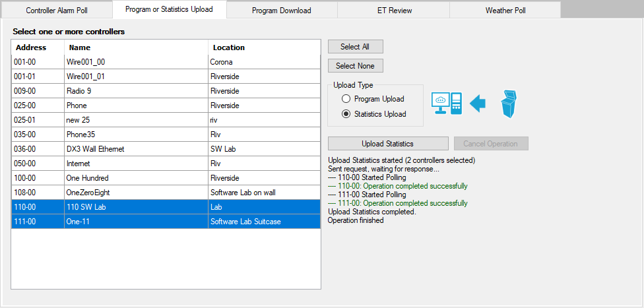This screenshot has width=644, height=308.
Task: Select the One Hundred controller
Action: (166, 178)
